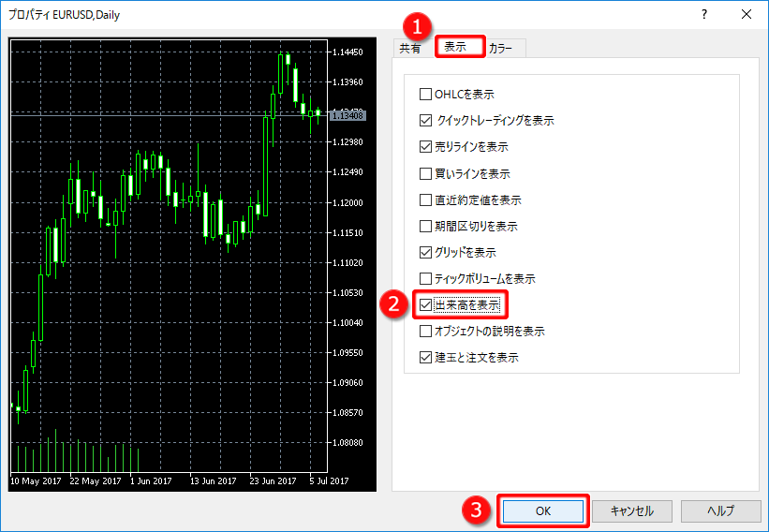Turn on 直近約定値を表示

[x=426, y=199]
